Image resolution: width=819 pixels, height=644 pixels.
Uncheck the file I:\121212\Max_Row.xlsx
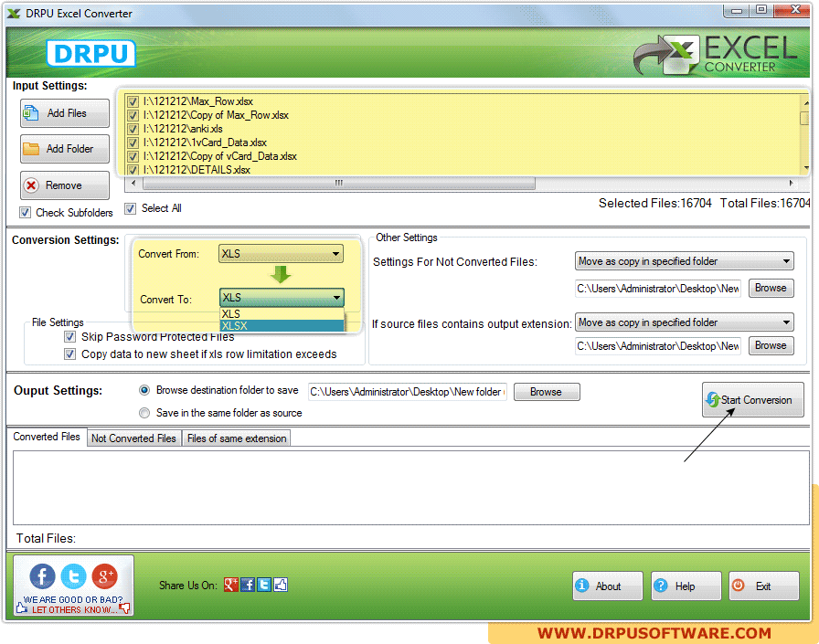[133, 101]
